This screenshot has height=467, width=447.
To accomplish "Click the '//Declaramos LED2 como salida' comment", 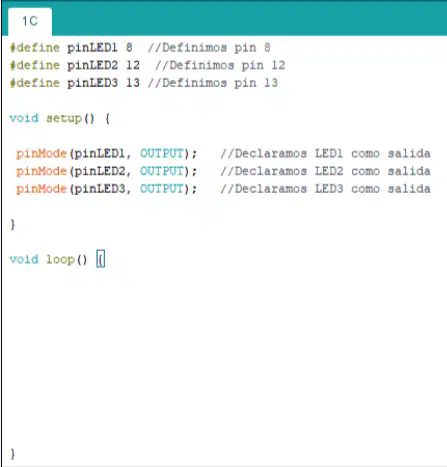I will click(x=325, y=171).
